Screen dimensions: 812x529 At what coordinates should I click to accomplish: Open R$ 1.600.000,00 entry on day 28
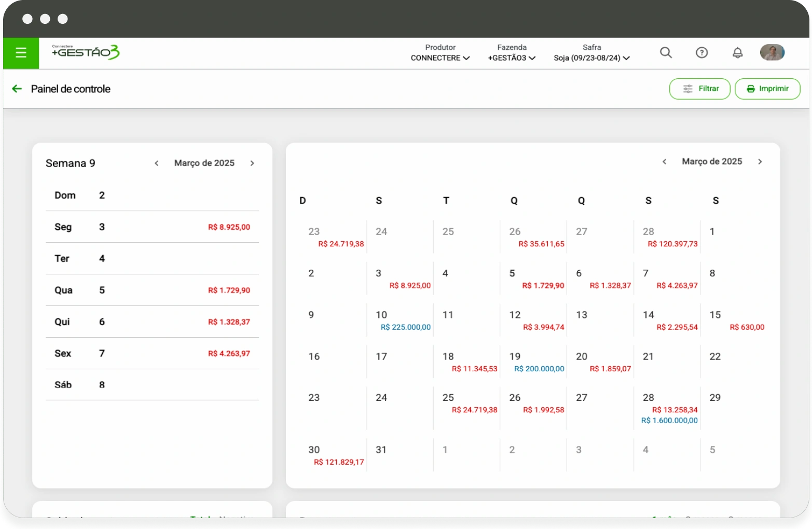click(x=669, y=421)
